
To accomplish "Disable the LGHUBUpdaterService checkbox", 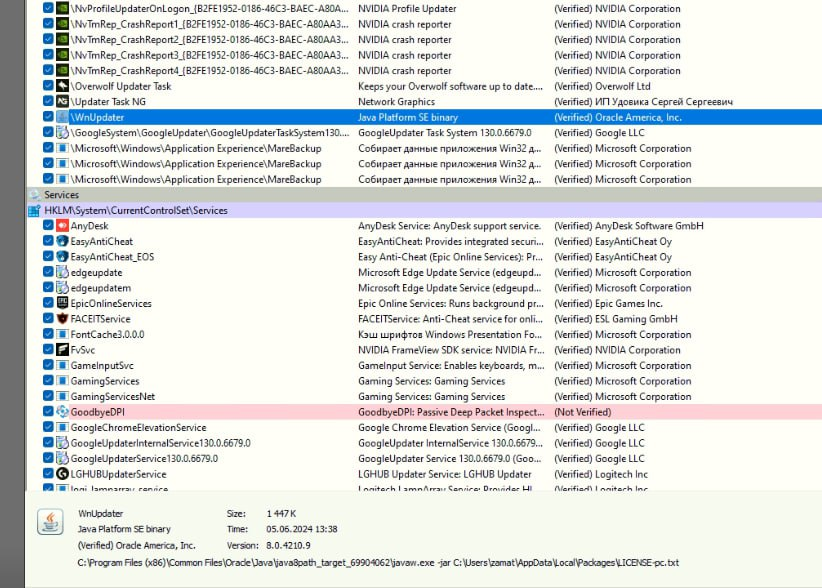I will [48, 474].
